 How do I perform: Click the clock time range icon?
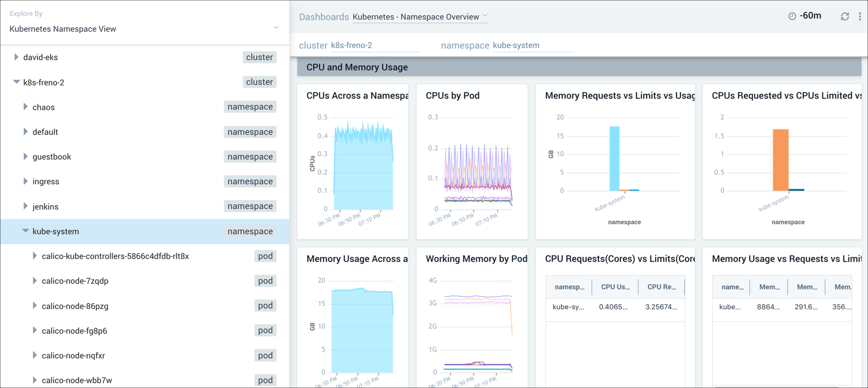tap(792, 16)
